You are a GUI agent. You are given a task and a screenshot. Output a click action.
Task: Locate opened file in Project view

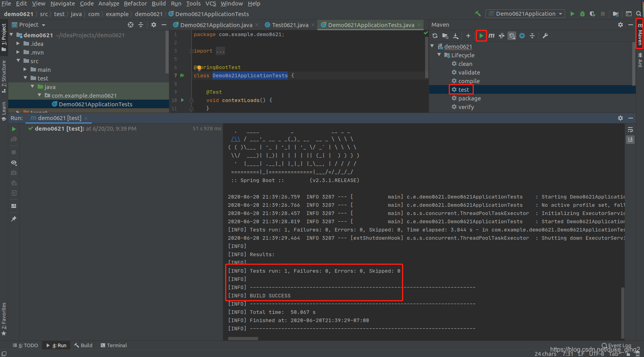(131, 25)
